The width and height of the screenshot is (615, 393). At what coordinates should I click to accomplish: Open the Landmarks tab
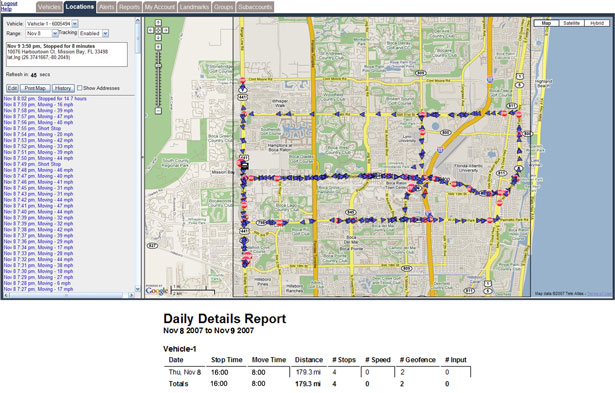pyautogui.click(x=194, y=7)
